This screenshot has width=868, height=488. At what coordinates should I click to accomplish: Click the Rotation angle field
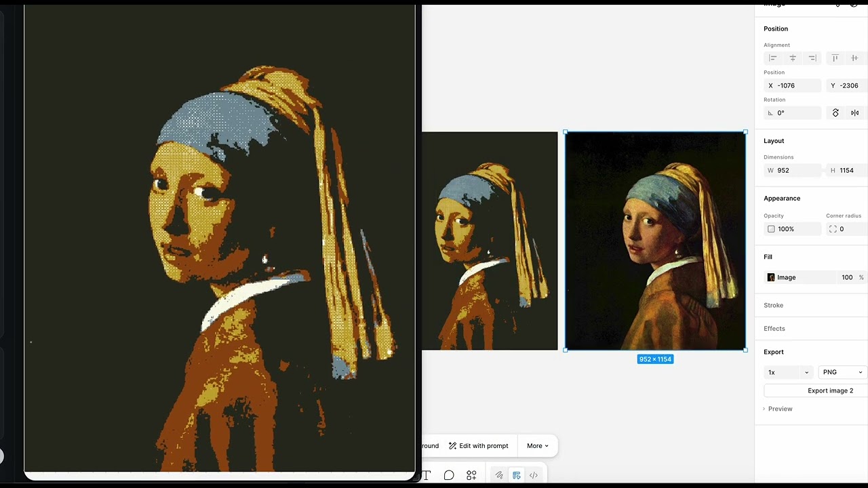(x=793, y=113)
